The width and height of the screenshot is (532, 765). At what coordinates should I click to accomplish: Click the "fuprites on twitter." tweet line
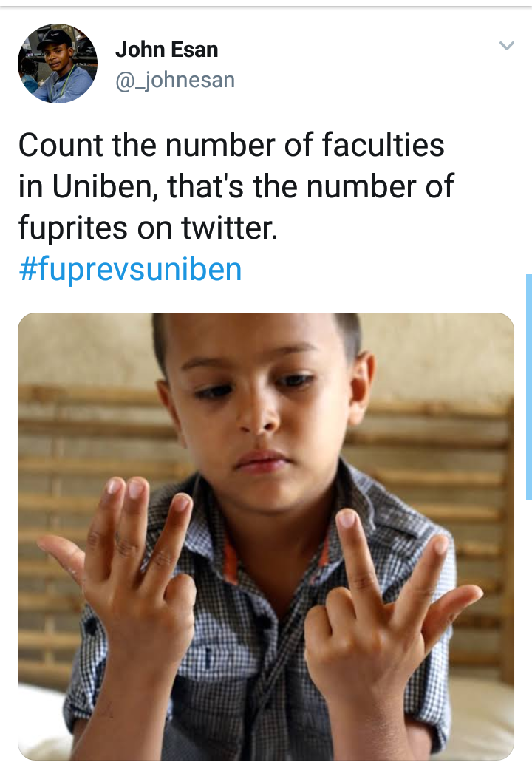pos(149,228)
